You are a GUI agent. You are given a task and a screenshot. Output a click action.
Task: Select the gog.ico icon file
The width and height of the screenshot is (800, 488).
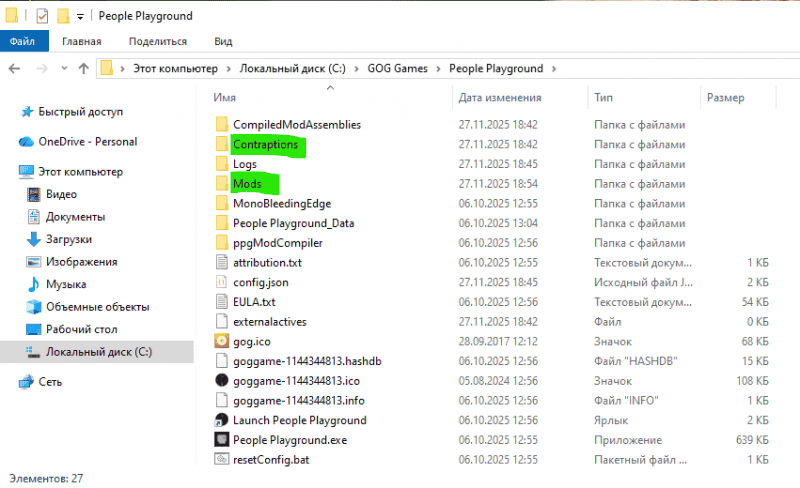(x=251, y=341)
